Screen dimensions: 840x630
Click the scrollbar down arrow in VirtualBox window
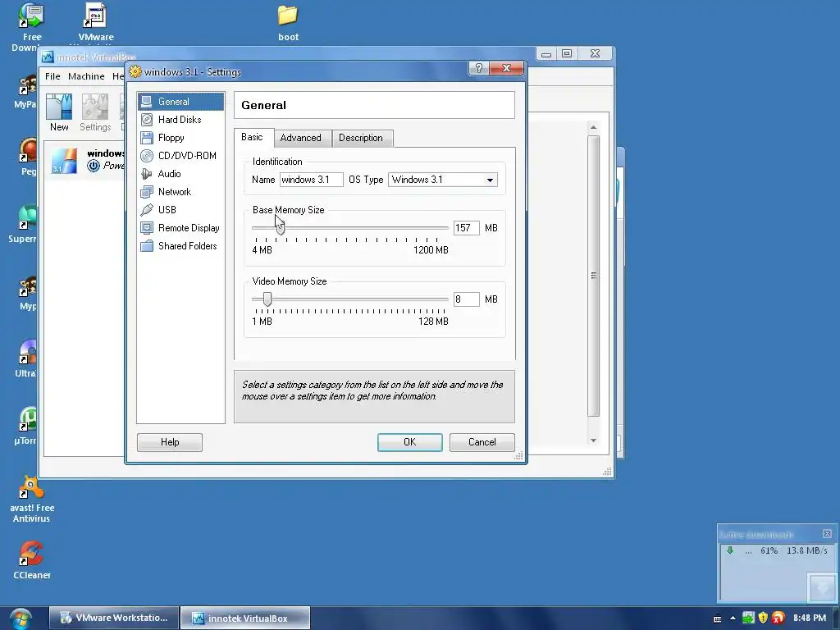[593, 441]
